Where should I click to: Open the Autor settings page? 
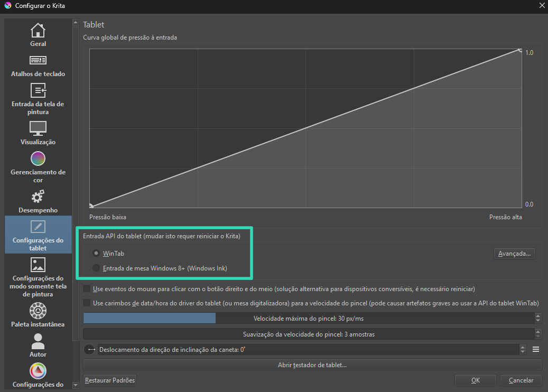[x=38, y=345]
